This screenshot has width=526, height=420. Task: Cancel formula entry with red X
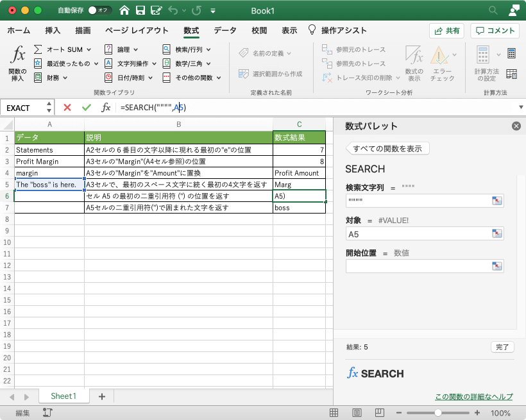[x=67, y=108]
